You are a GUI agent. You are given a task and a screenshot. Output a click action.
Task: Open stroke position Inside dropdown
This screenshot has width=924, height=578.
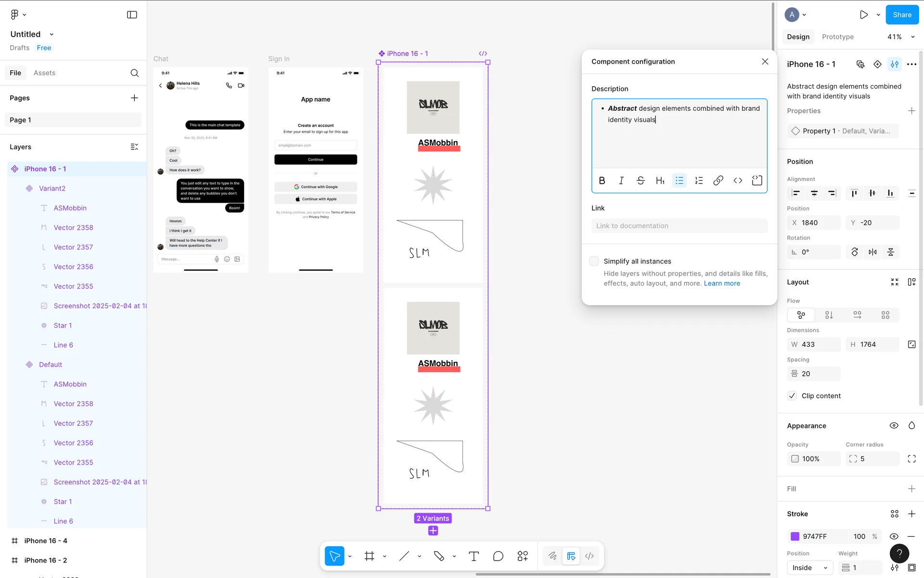[x=809, y=568]
